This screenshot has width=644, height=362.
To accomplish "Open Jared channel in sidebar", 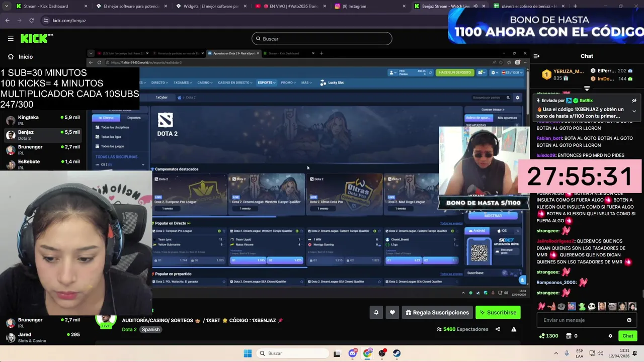I will tap(43, 337).
